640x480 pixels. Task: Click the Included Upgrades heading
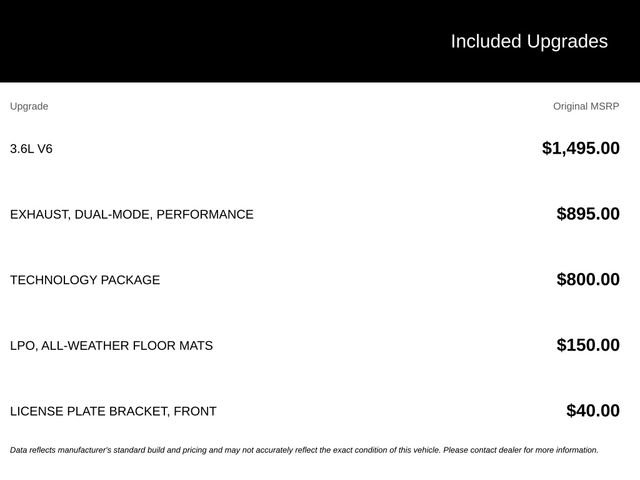point(529,42)
